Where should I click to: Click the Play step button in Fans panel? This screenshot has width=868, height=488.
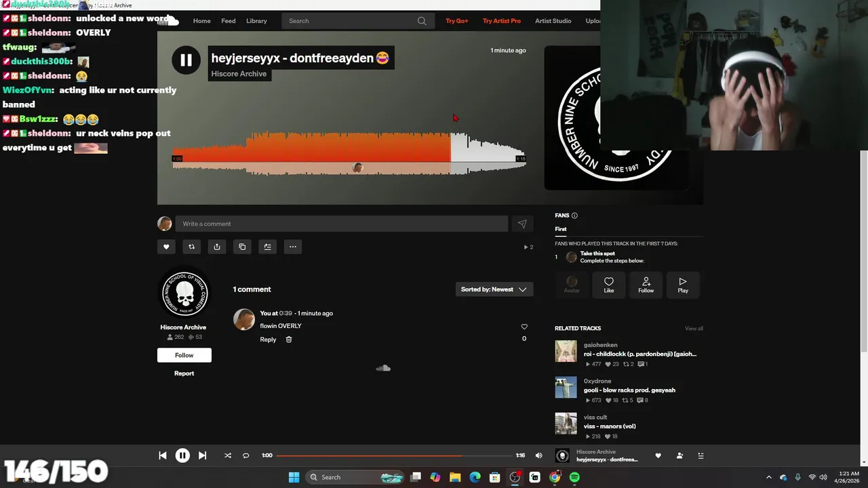[x=683, y=285]
